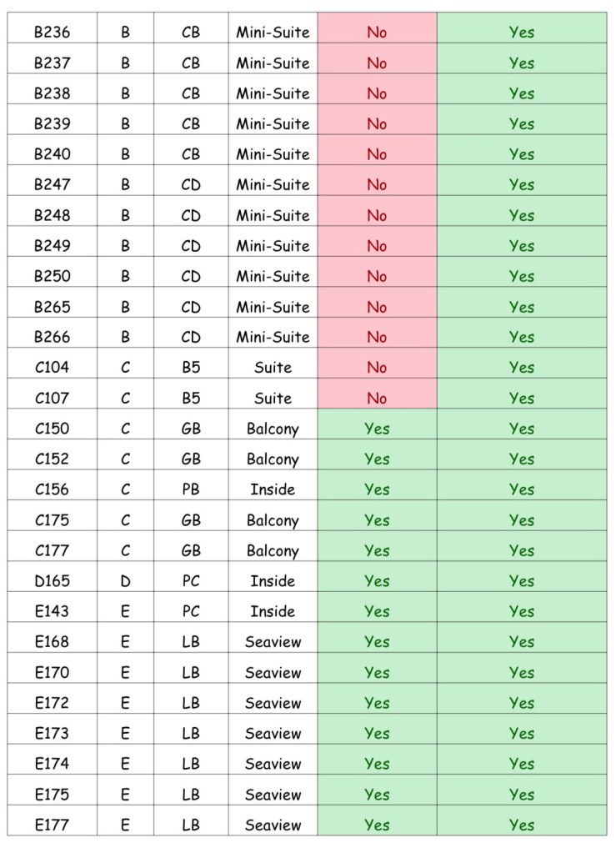Image resolution: width=616 pixels, height=853 pixels.
Task: Select the B5 category cell for C104
Action: (191, 368)
